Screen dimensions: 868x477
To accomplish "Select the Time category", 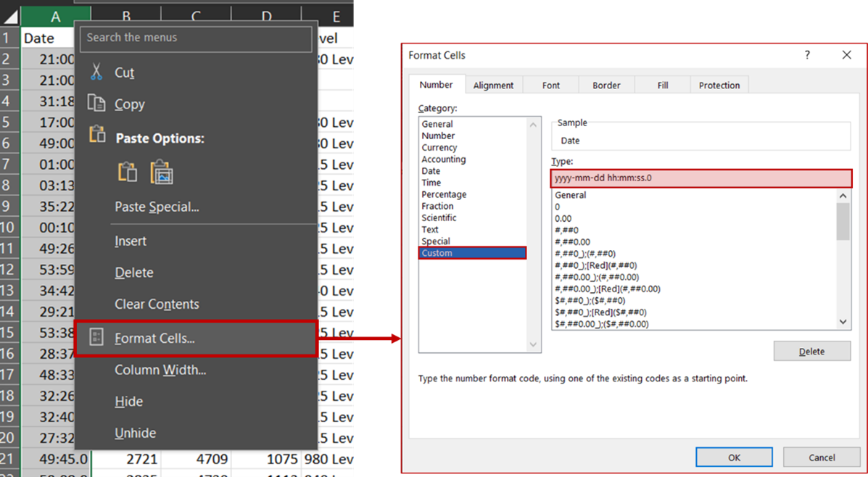I will click(430, 182).
